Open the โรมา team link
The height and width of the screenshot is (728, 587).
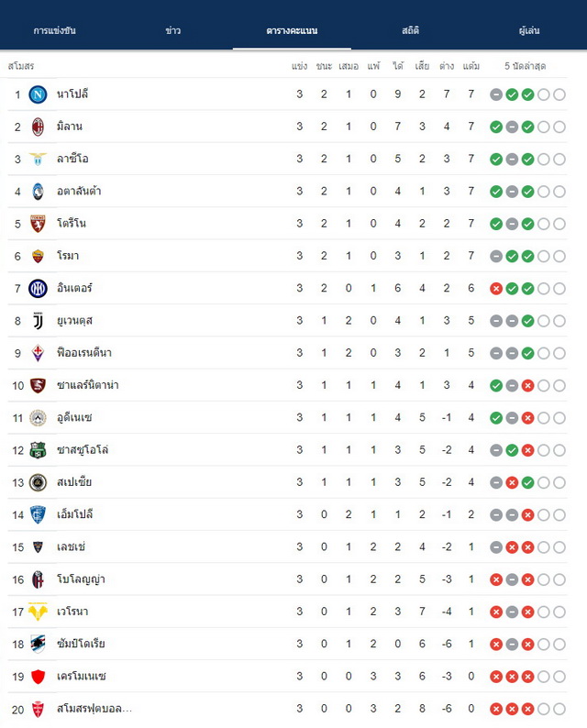click(x=68, y=256)
